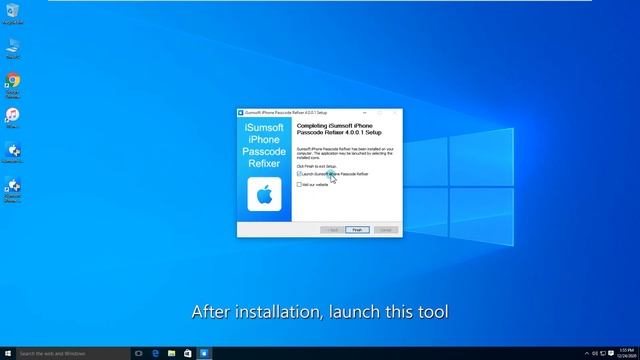Select the iSumsoft installer file icon without shortcut arrow

[13, 153]
